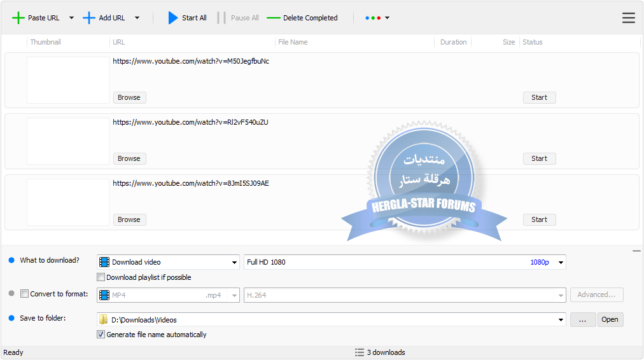Click the ... folder browse button
This screenshot has height=360, width=644.
(583, 320)
